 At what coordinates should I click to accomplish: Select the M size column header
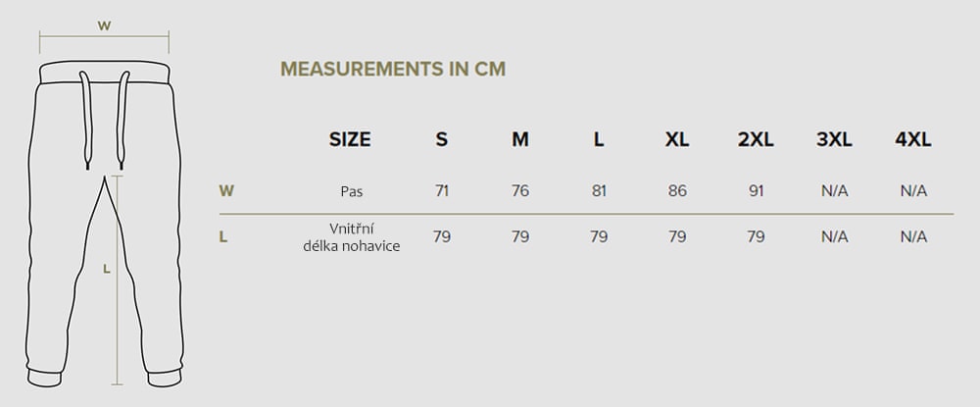click(520, 139)
